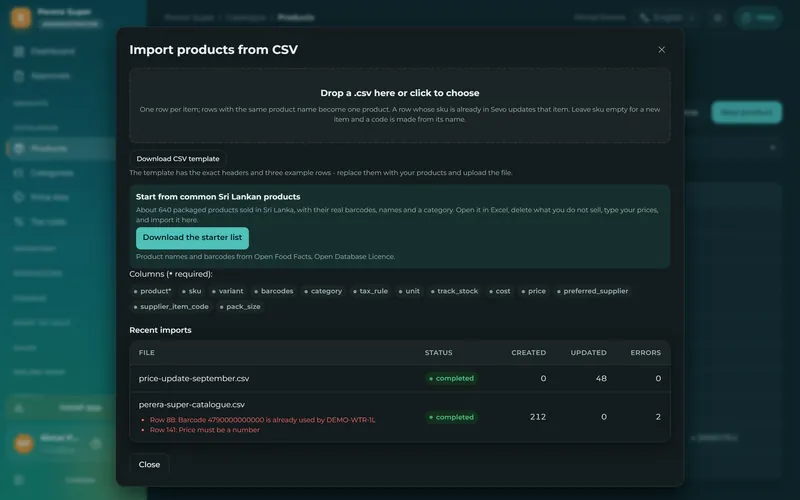Click the Open Food Facts licence note
Screen dimensions: 800x500
(x=265, y=257)
